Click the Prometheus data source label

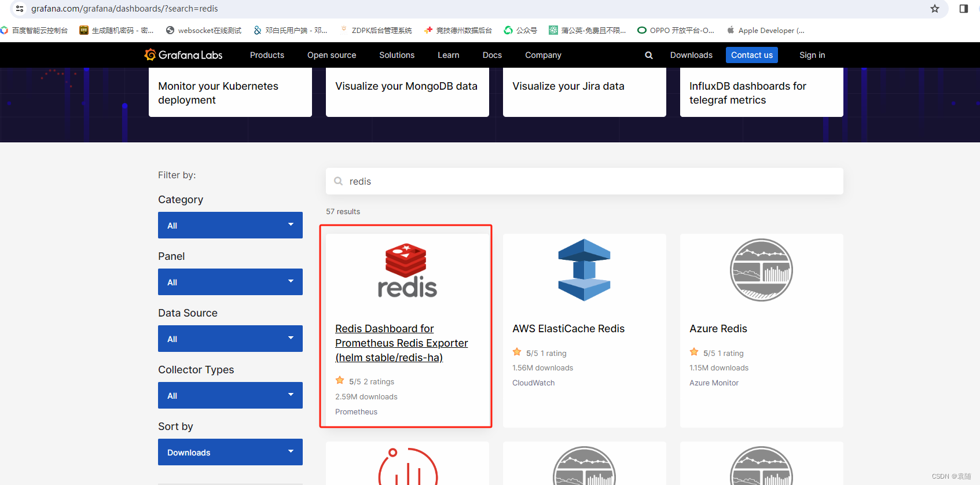click(357, 411)
